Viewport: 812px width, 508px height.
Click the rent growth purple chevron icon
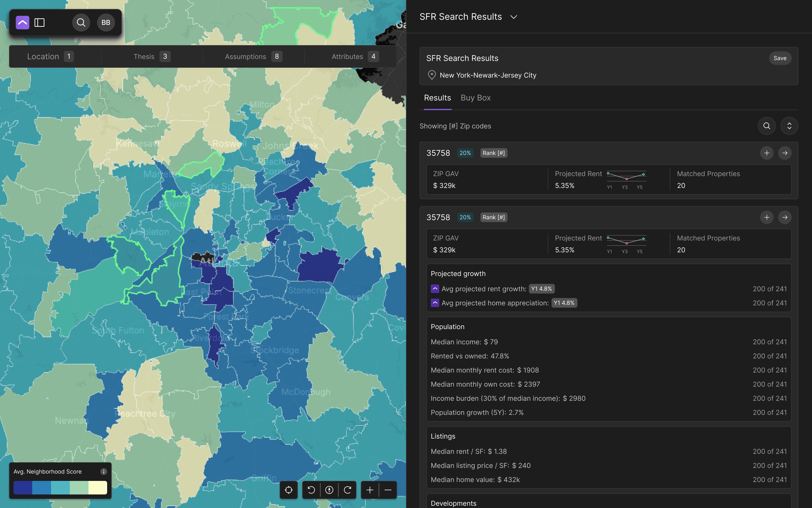(x=435, y=289)
